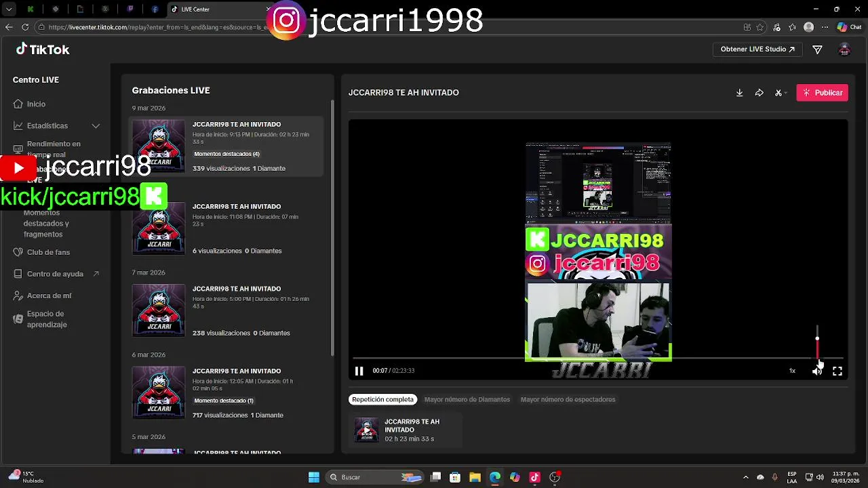Open Copilot Chat button
This screenshot has width=868, height=488.
click(x=849, y=27)
